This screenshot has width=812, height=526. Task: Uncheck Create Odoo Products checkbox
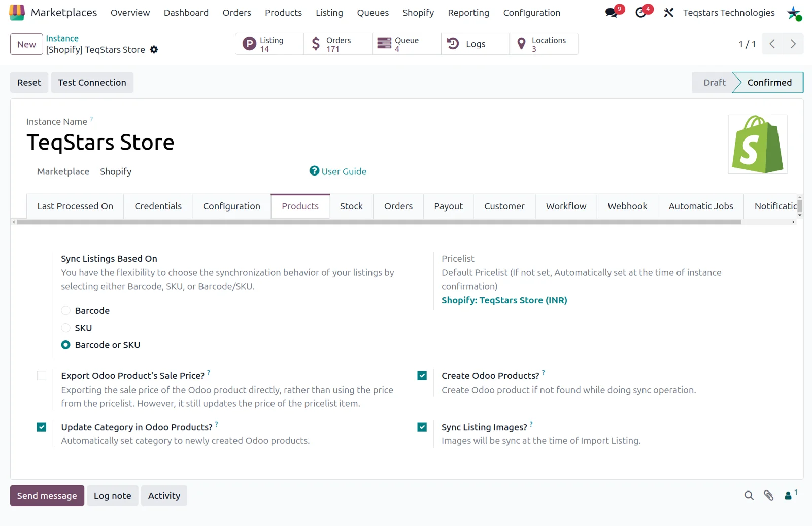[x=422, y=376]
